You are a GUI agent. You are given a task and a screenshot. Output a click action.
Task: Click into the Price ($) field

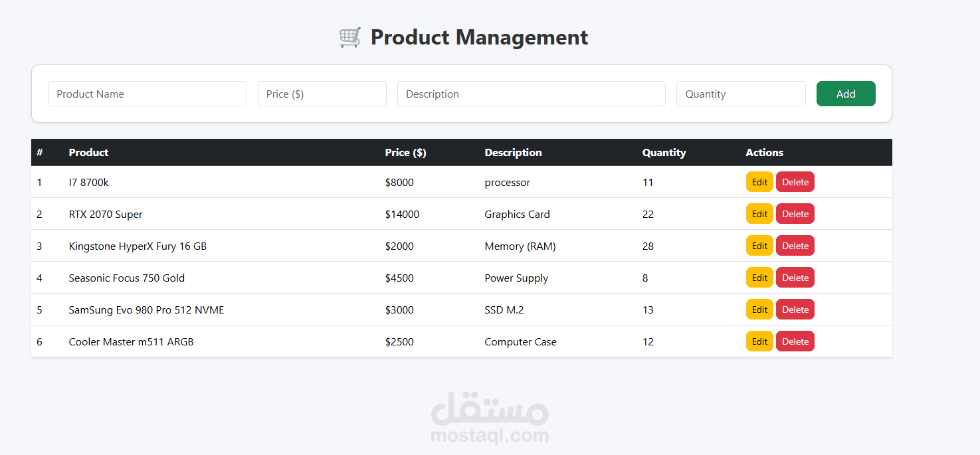322,94
